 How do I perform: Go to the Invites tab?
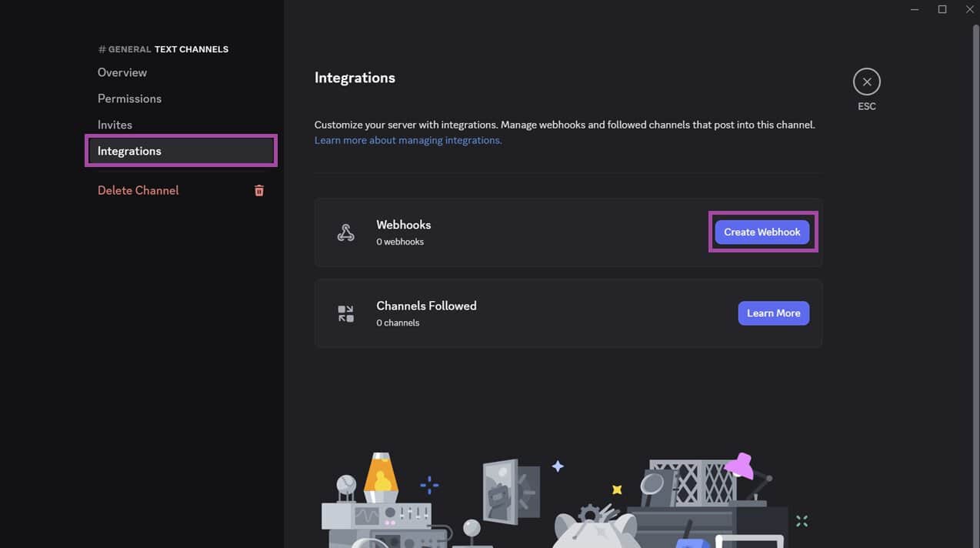point(115,125)
